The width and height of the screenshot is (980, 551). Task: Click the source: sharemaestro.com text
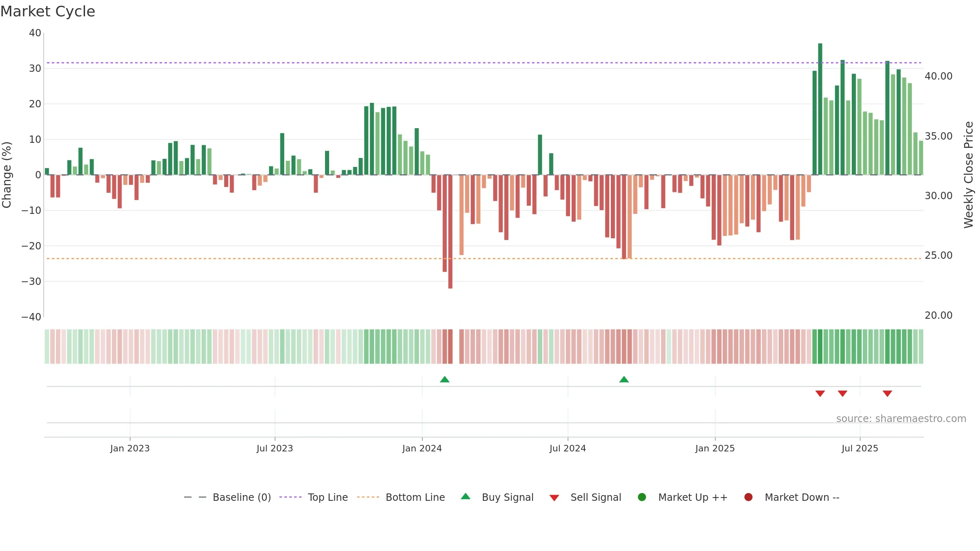tap(901, 419)
